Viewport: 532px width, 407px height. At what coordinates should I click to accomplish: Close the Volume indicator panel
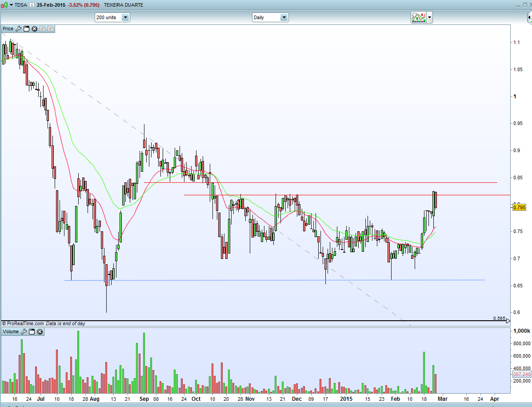pos(40,332)
